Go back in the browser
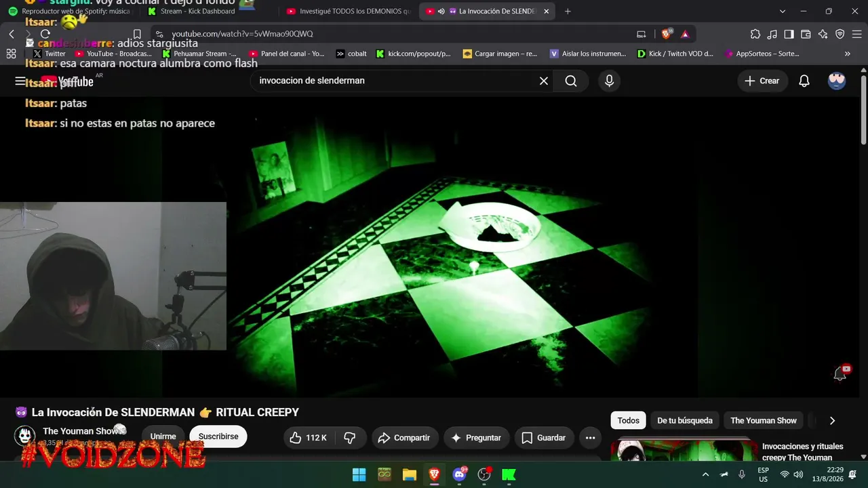 click(12, 34)
